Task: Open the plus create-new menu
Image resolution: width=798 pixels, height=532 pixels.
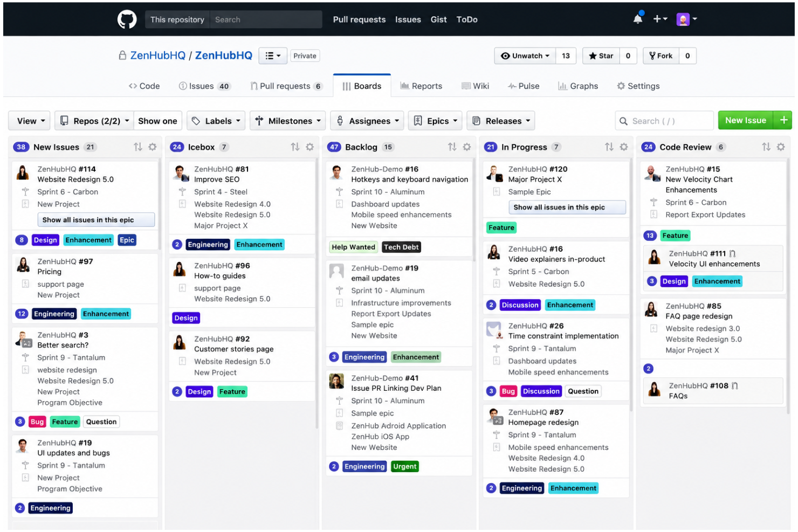Action: (660, 19)
